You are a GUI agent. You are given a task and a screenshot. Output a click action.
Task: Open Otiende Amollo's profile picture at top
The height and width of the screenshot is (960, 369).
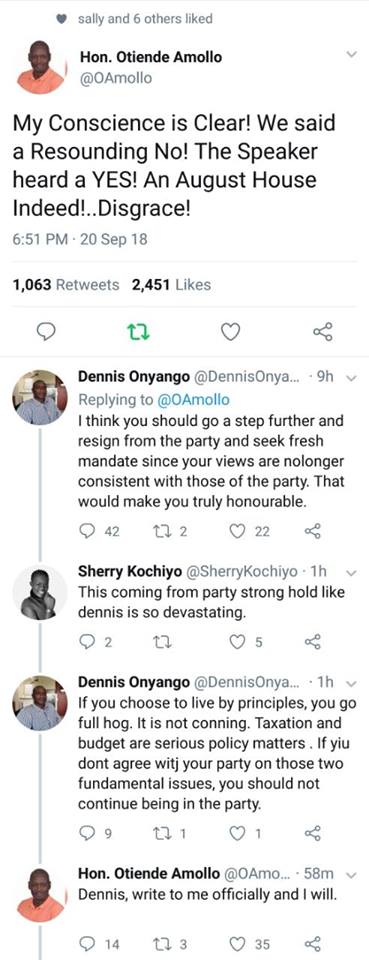40,67
